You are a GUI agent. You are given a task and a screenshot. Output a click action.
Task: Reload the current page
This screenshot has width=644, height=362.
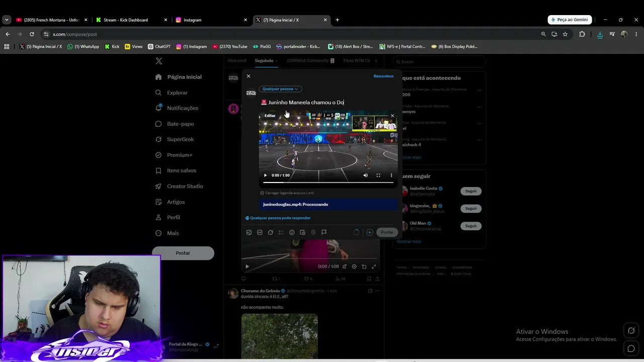tap(32, 34)
